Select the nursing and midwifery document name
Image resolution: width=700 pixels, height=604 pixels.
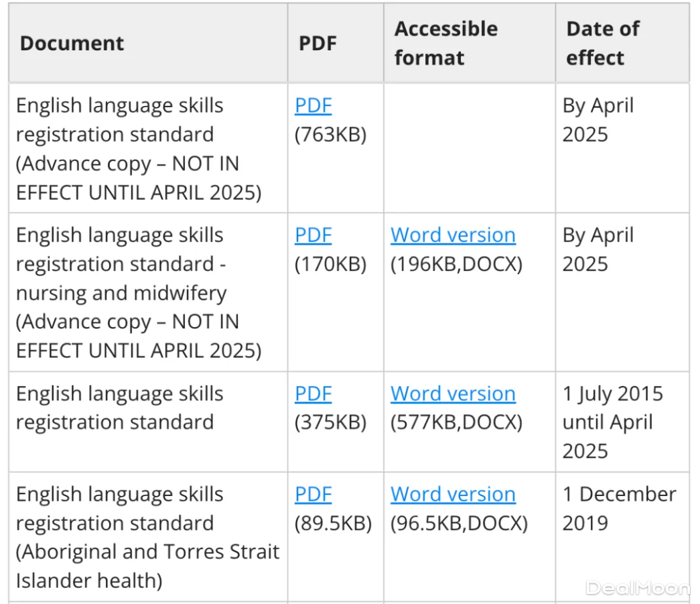pyautogui.click(x=138, y=293)
